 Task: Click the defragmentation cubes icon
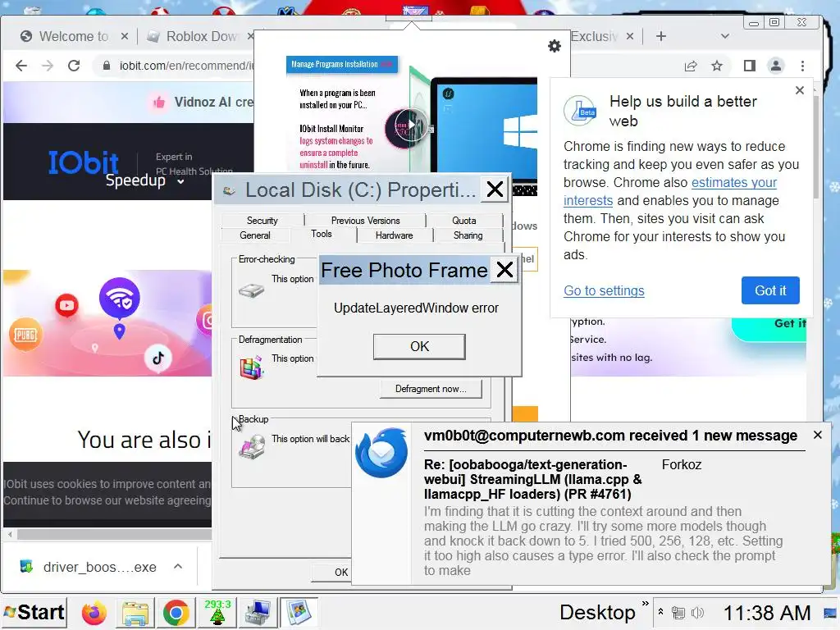point(252,367)
